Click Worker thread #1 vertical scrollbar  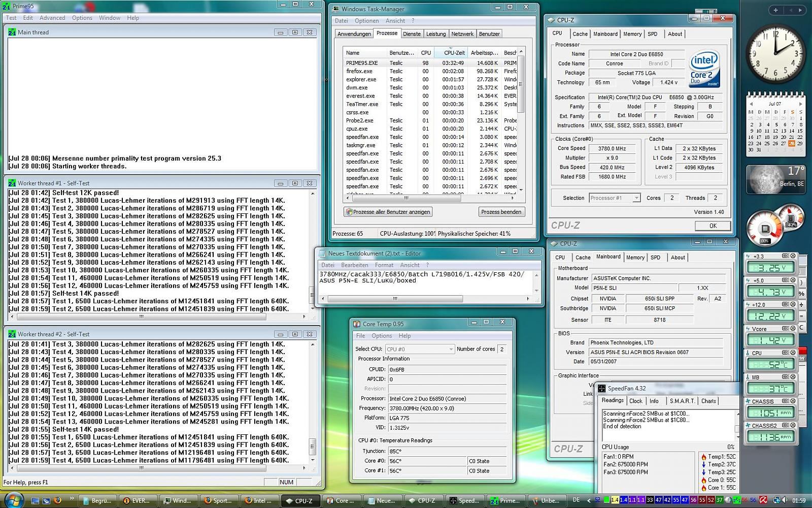[x=312, y=251]
